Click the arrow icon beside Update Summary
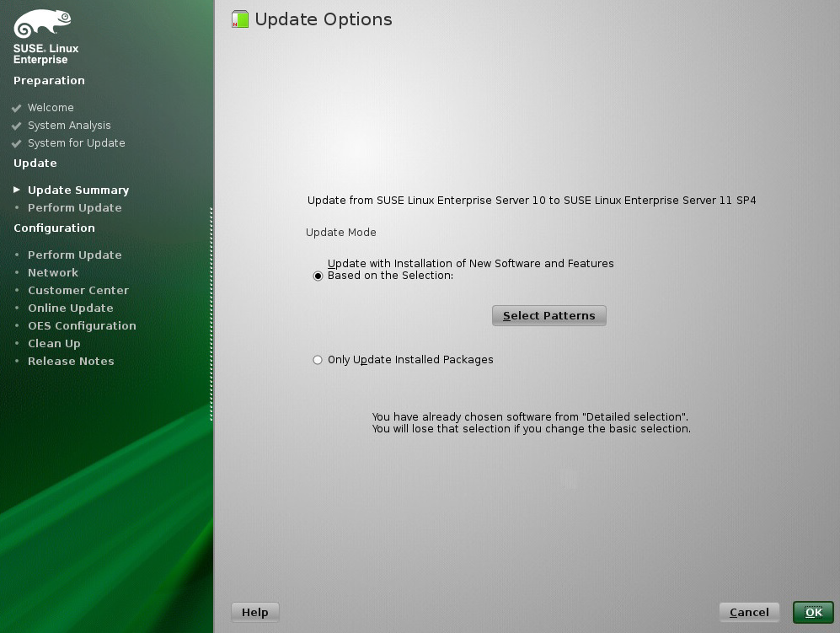Viewport: 840px width, 633px height. click(17, 190)
